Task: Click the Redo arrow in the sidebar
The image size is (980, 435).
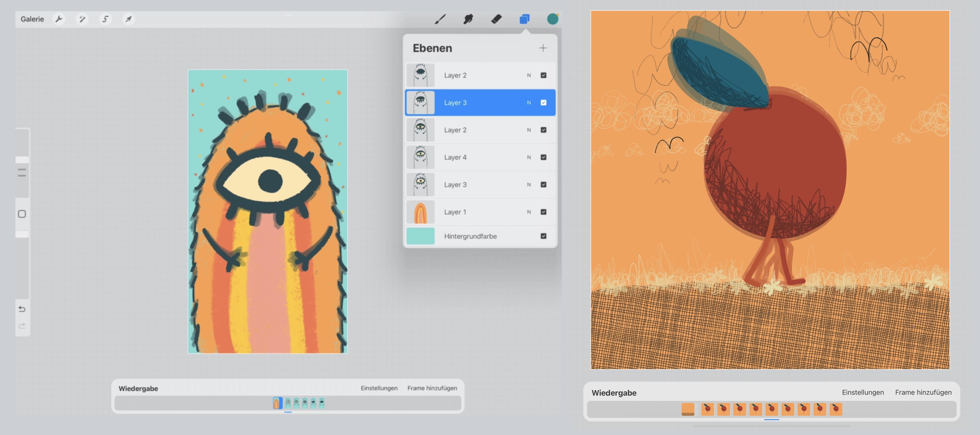Action: [22, 326]
